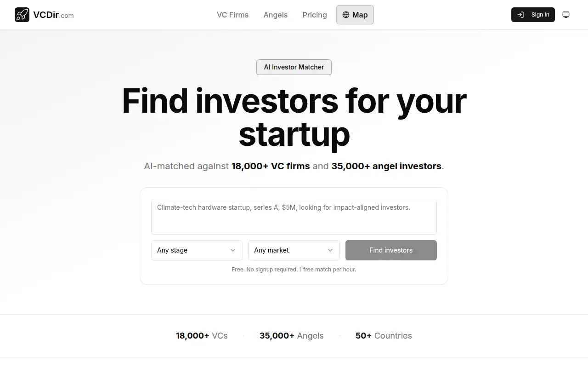Click the AI Investor Matcher badge

294,67
